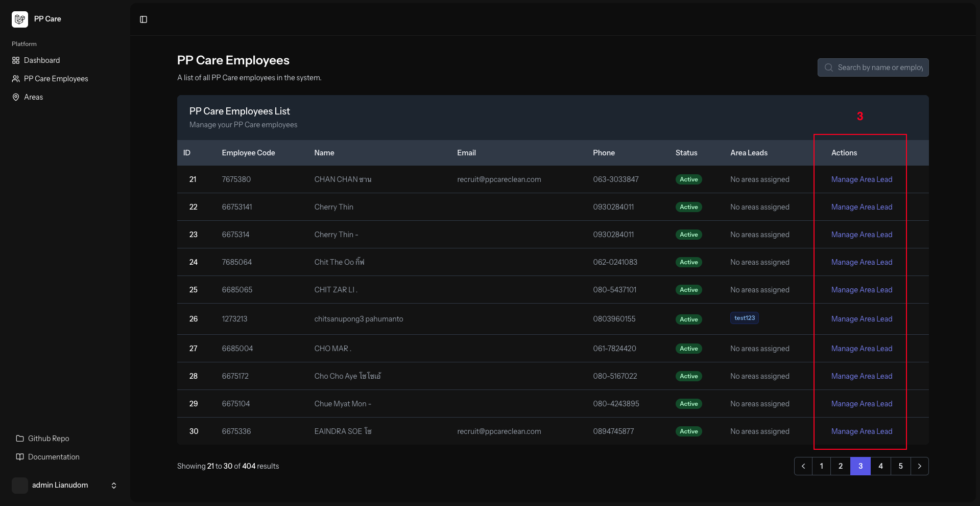Manage Area Lead for Chit The Oo

[x=862, y=262]
